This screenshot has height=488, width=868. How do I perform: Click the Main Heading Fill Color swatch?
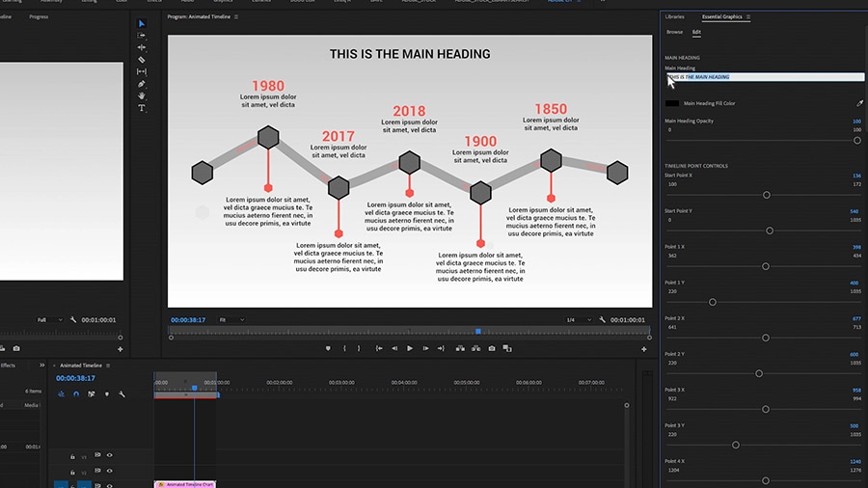point(671,103)
